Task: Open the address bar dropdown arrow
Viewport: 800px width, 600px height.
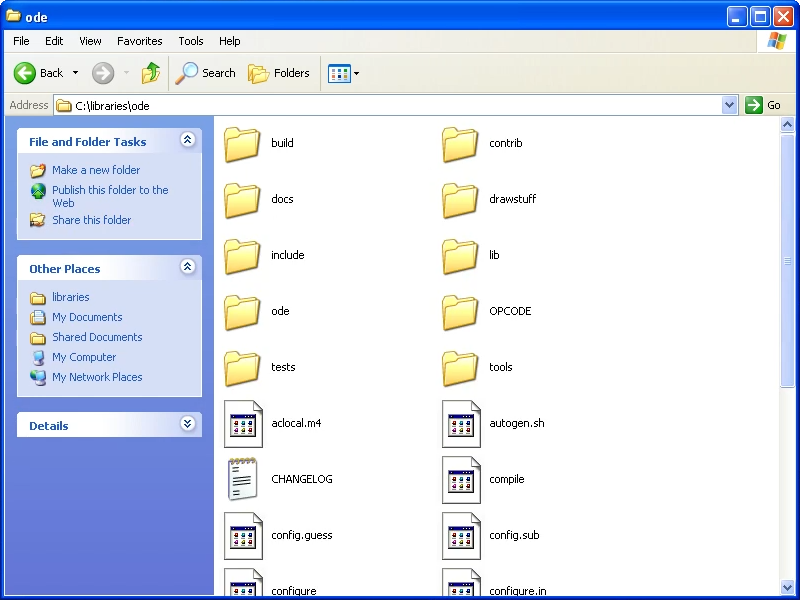Action: (729, 105)
